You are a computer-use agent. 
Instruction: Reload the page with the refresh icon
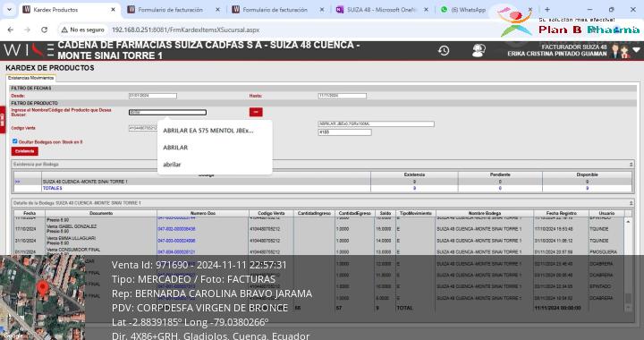pos(45,30)
